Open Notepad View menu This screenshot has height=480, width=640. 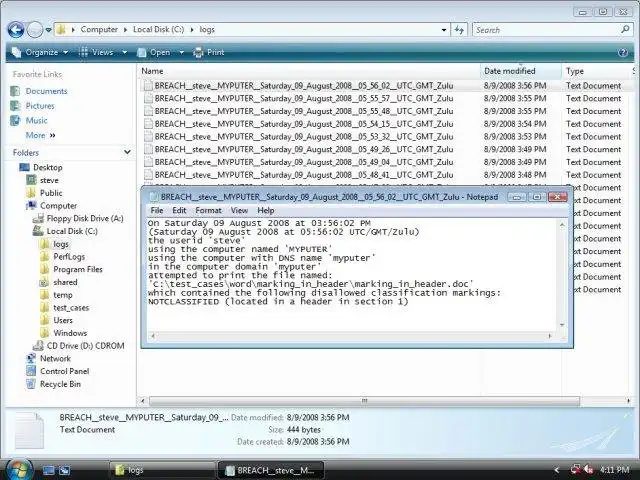(239, 210)
